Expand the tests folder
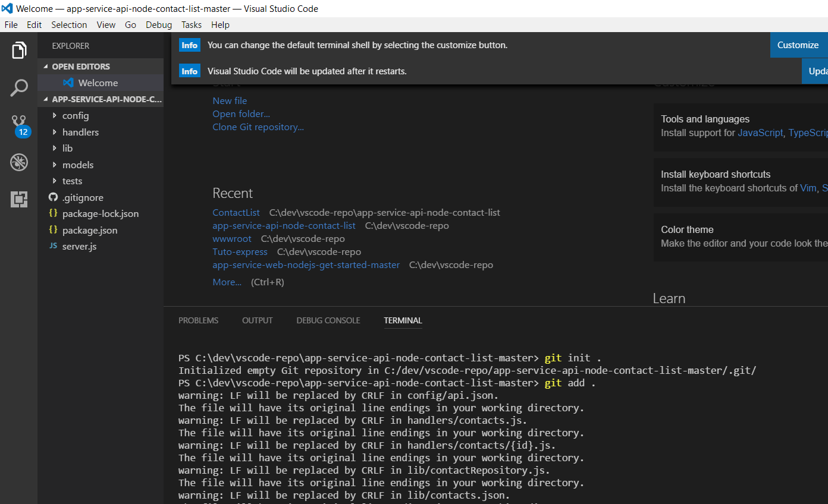The width and height of the screenshot is (828, 504). point(55,181)
